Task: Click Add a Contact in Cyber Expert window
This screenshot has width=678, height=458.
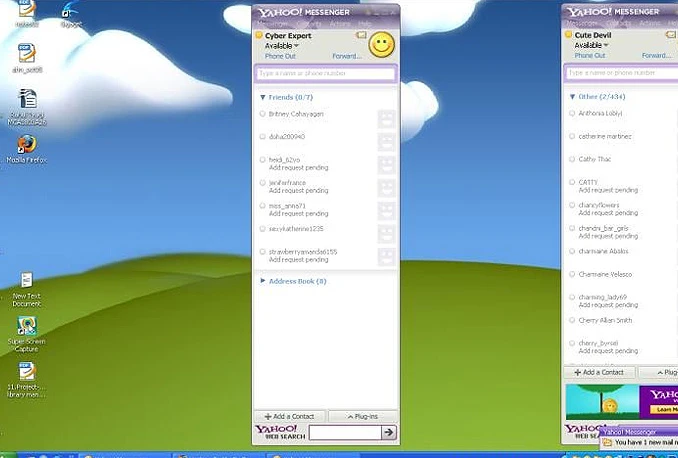Action: click(x=289, y=416)
